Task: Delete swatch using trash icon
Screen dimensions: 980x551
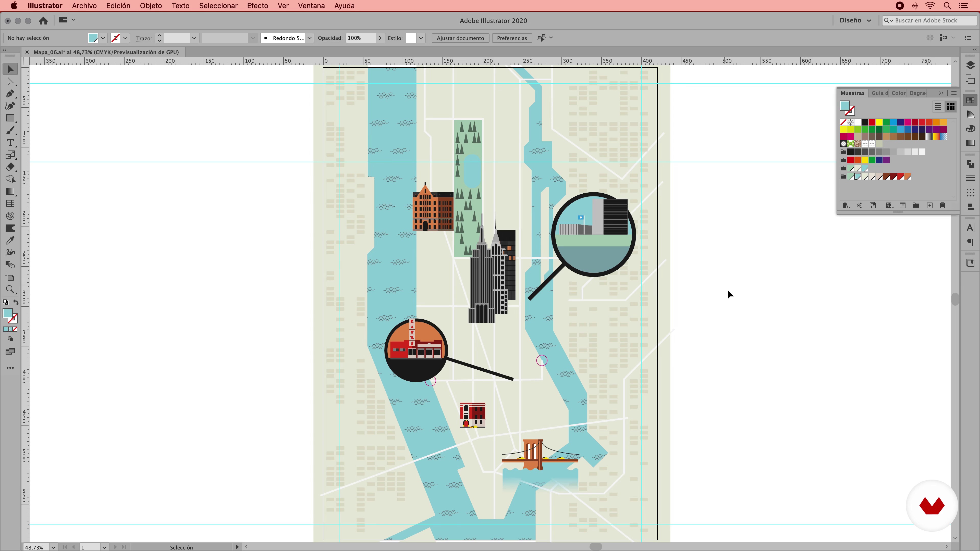Action: (942, 205)
